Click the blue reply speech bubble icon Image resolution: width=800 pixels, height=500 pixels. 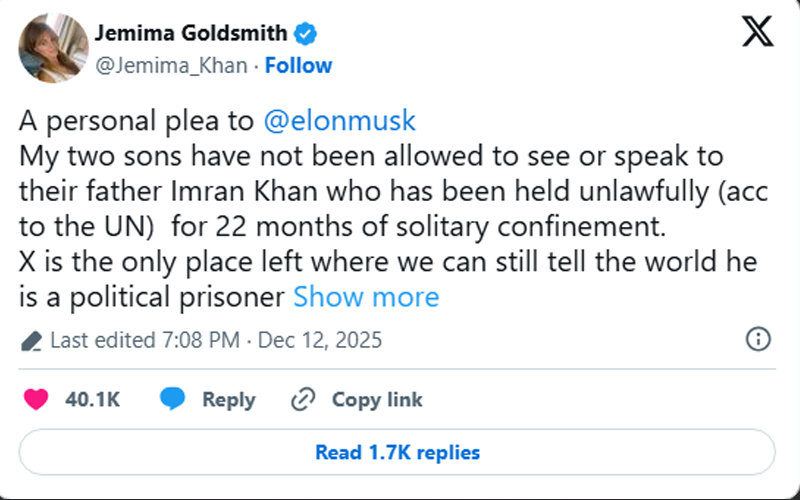[x=173, y=400]
